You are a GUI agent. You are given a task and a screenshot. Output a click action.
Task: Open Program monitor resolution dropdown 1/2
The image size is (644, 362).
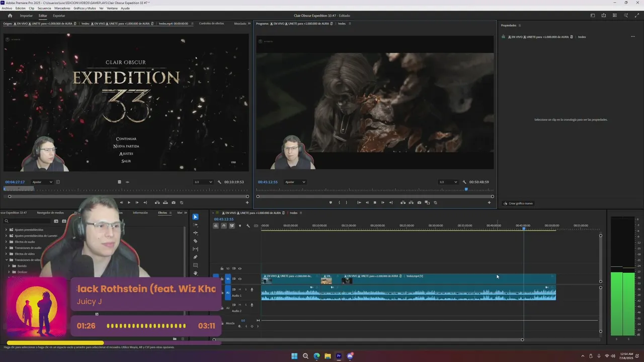click(x=448, y=182)
